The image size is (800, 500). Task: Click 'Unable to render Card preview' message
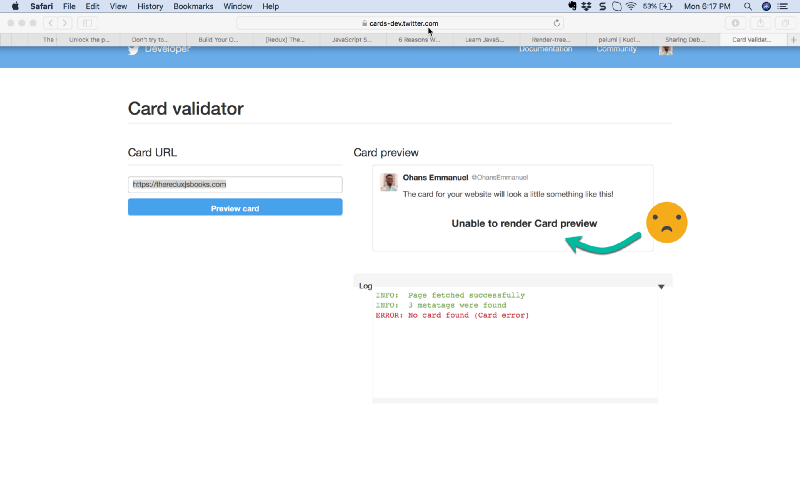click(x=524, y=223)
